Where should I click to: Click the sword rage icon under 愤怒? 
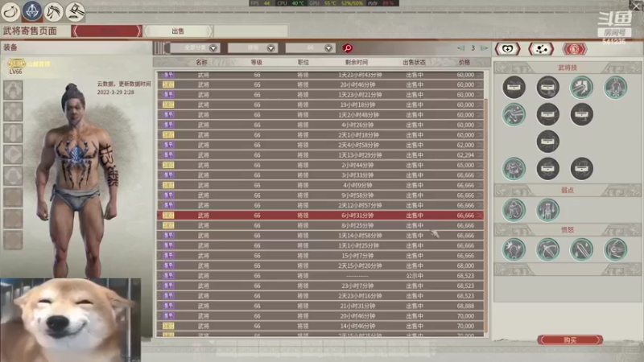coord(581,249)
